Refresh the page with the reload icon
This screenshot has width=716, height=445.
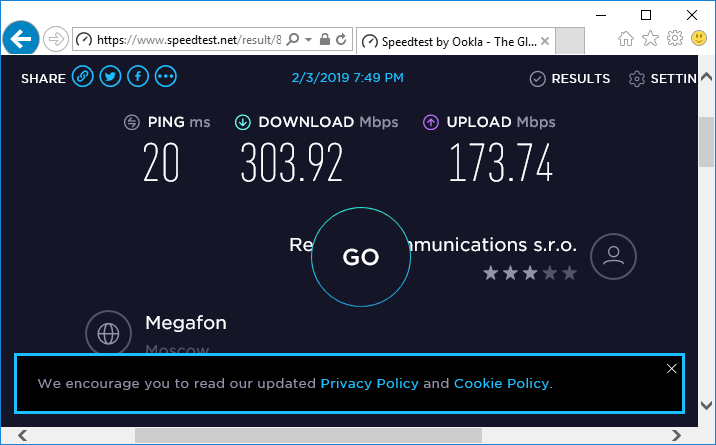341,40
